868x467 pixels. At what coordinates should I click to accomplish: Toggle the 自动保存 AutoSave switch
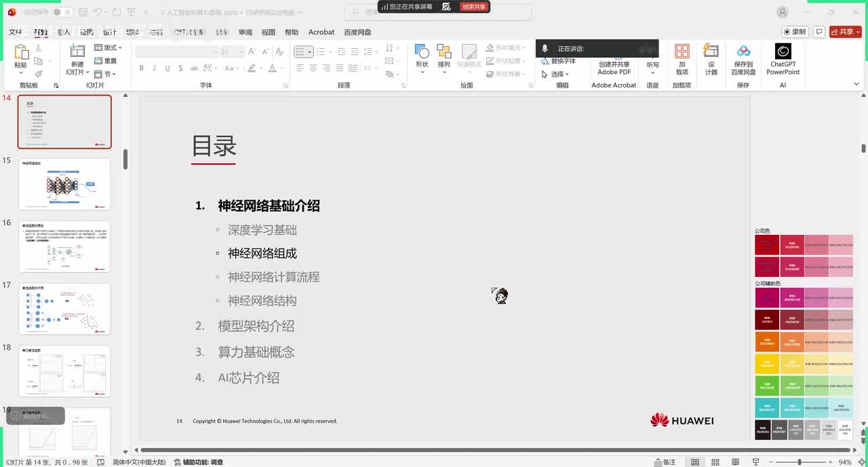click(x=62, y=12)
